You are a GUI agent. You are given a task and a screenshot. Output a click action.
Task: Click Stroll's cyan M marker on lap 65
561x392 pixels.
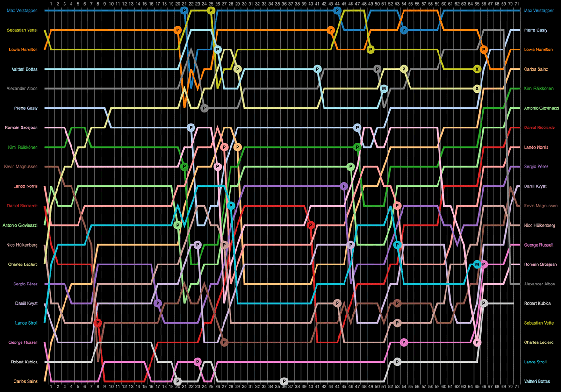click(477, 264)
